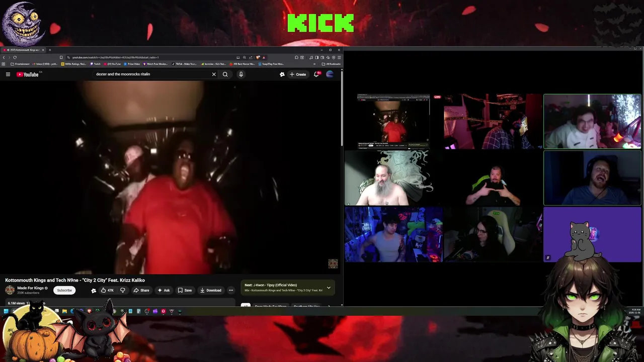The height and width of the screenshot is (362, 644).
Task: Focus the YouTube search field
Action: (151, 74)
